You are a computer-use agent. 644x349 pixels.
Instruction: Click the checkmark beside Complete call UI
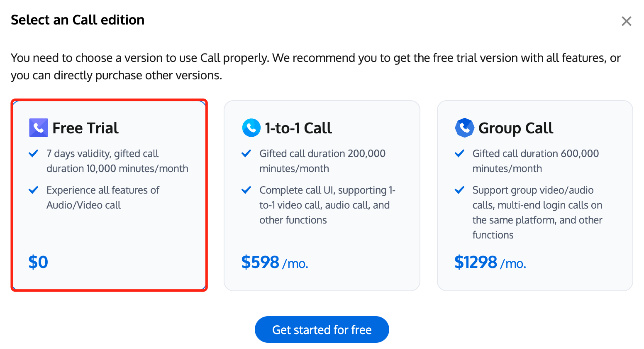[x=246, y=190]
